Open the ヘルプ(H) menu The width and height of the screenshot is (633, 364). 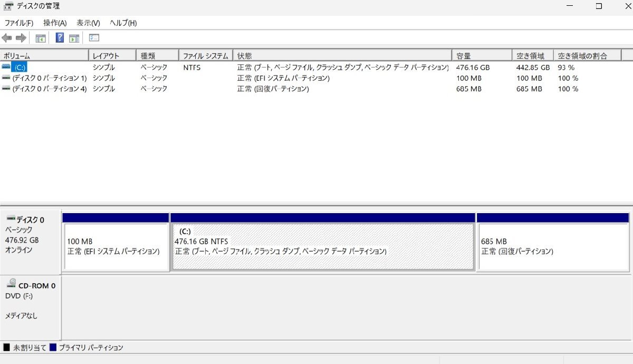coord(123,23)
